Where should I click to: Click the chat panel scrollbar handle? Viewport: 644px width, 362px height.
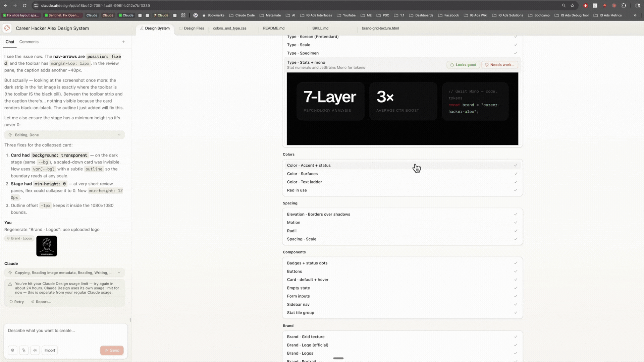point(130,320)
